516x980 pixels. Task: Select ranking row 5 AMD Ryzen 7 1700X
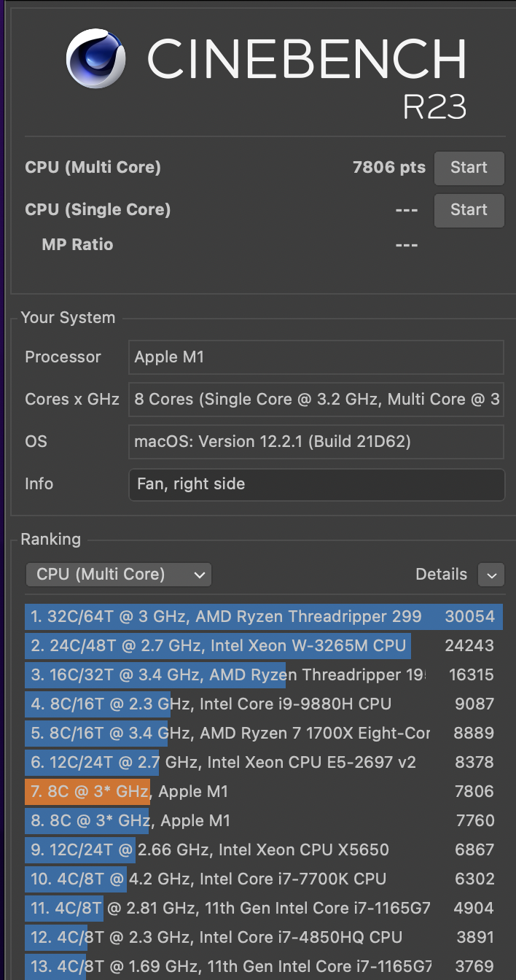(264, 734)
